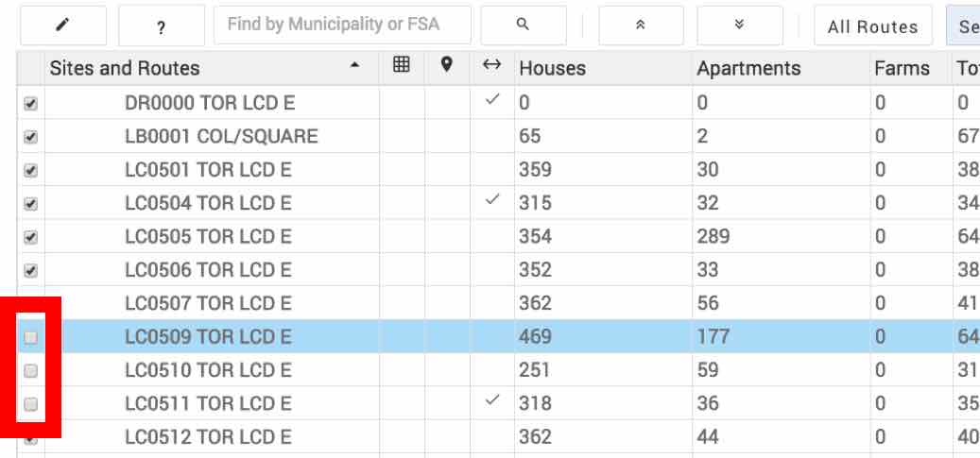Collapse all using double up chevron
This screenshot has width=980, height=458.
click(640, 25)
